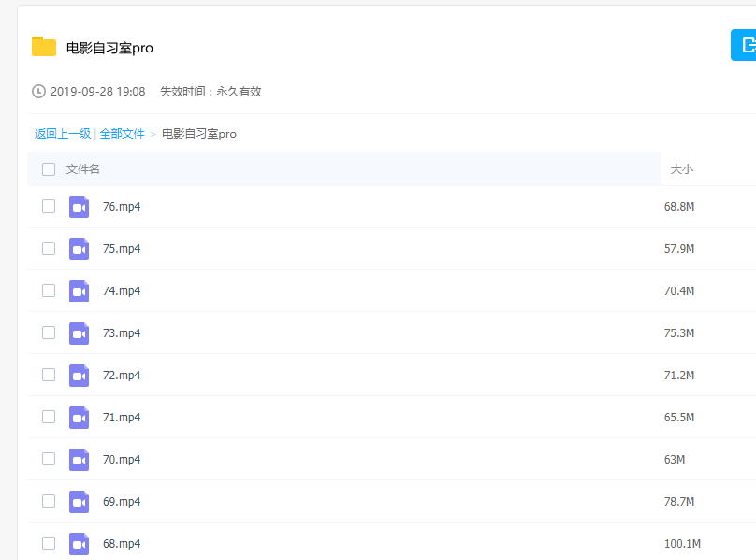Click the 100.1M size value

click(x=682, y=544)
